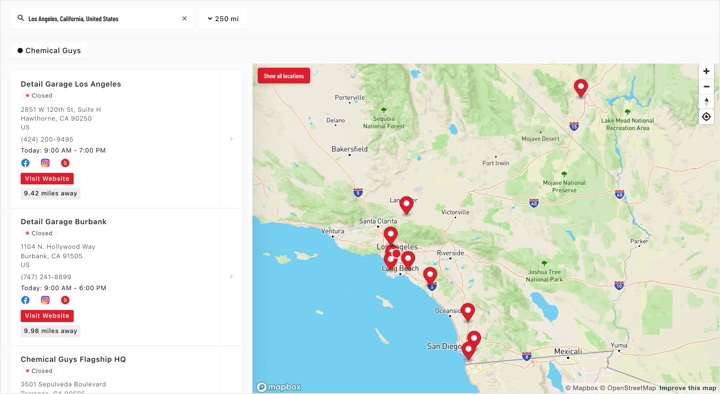The image size is (720, 394).
Task: Visit Website for Detail Garage Burbank
Action: [x=47, y=316]
